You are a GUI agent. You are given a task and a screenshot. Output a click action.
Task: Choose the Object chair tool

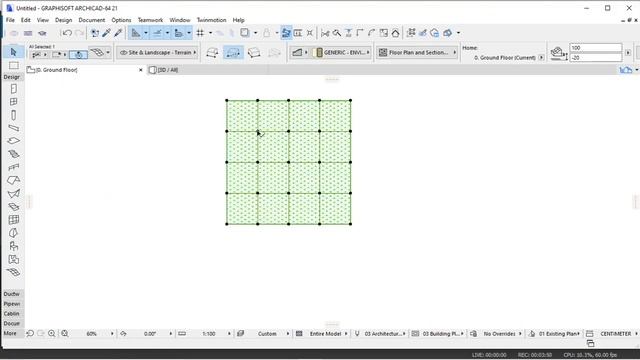tap(13, 246)
